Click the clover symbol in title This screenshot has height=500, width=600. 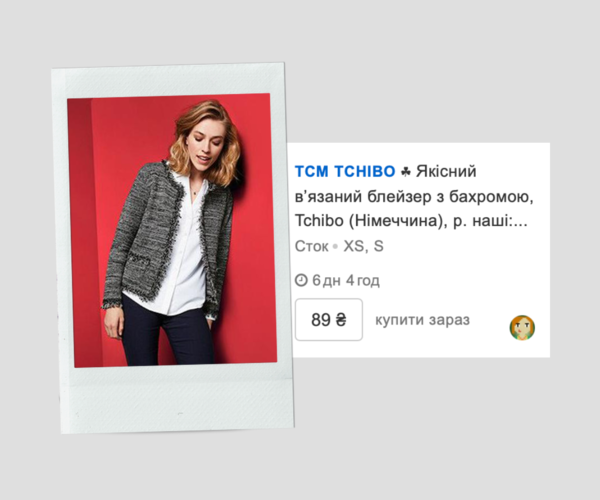pyautogui.click(x=406, y=172)
